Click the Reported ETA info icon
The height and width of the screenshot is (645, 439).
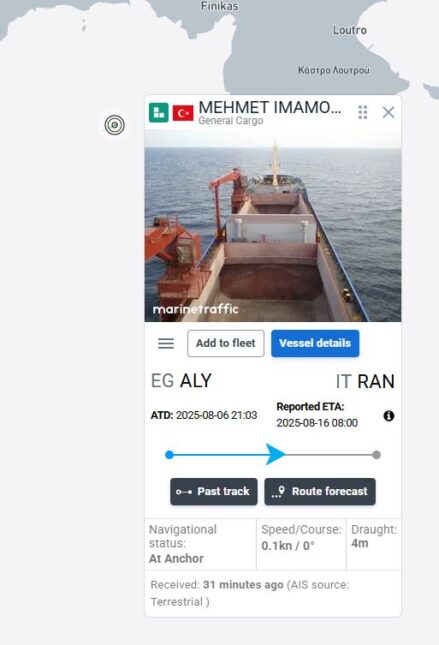[389, 416]
